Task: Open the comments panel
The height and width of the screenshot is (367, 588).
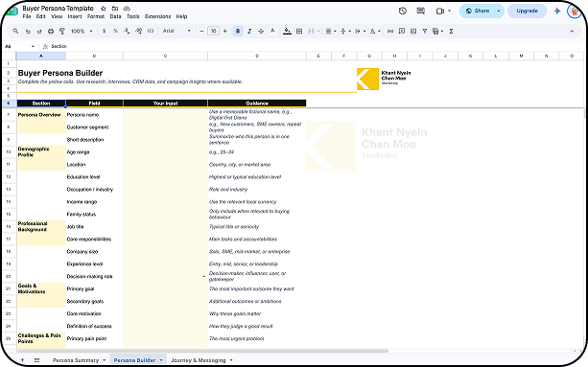Action: click(x=421, y=11)
